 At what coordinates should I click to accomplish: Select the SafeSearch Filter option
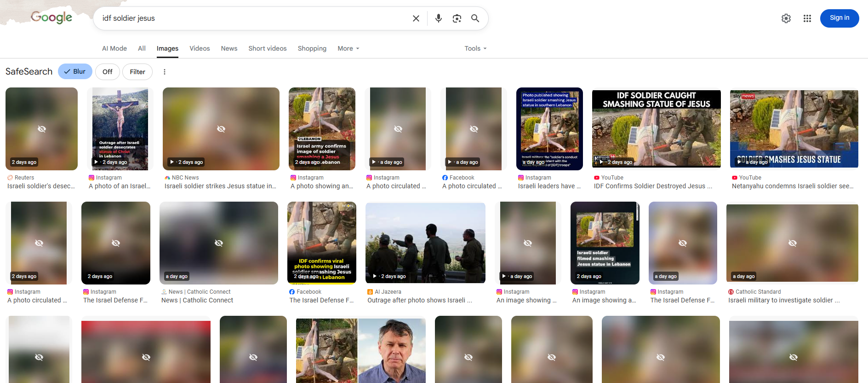(x=137, y=72)
